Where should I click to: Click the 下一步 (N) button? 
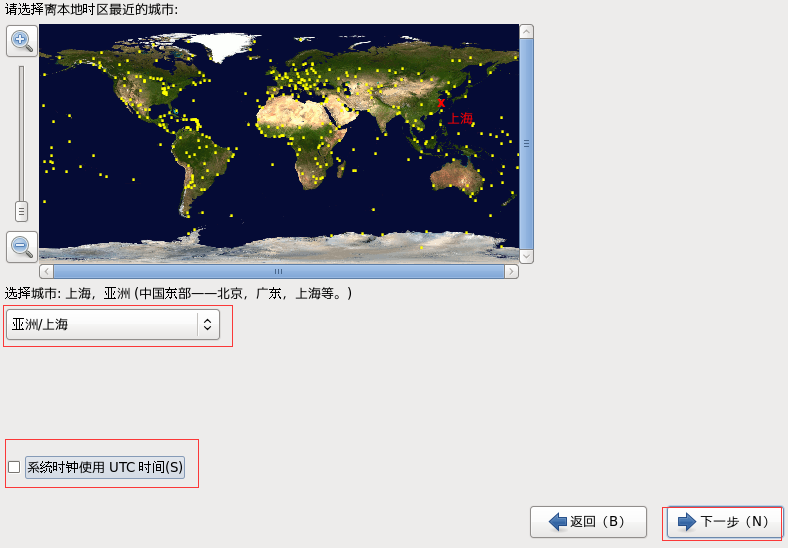pyautogui.click(x=724, y=522)
